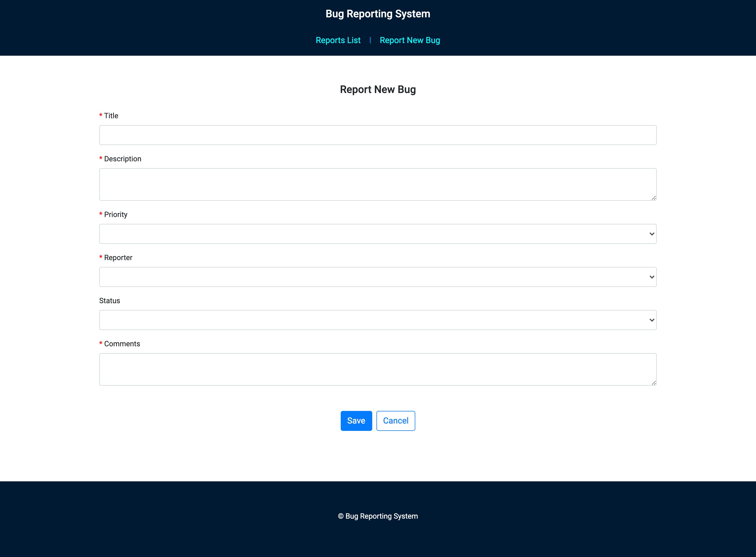
Task: Click the required asterisk next to Priority
Action: (101, 214)
